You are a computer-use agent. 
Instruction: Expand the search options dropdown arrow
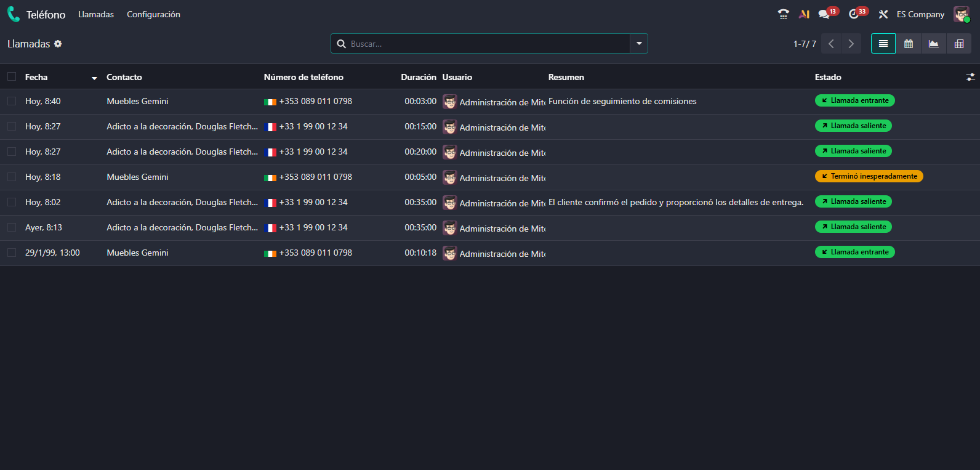[638, 44]
